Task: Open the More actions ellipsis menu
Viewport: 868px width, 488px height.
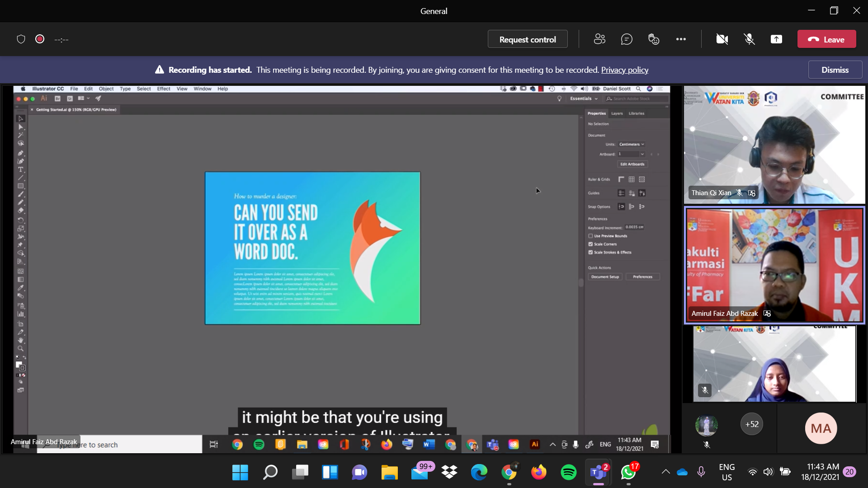Action: pos(681,39)
